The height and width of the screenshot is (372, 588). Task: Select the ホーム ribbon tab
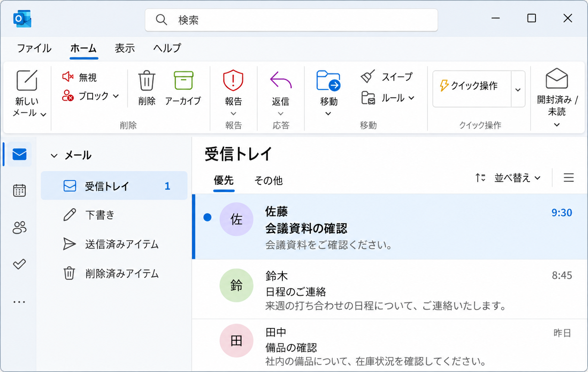click(x=84, y=48)
